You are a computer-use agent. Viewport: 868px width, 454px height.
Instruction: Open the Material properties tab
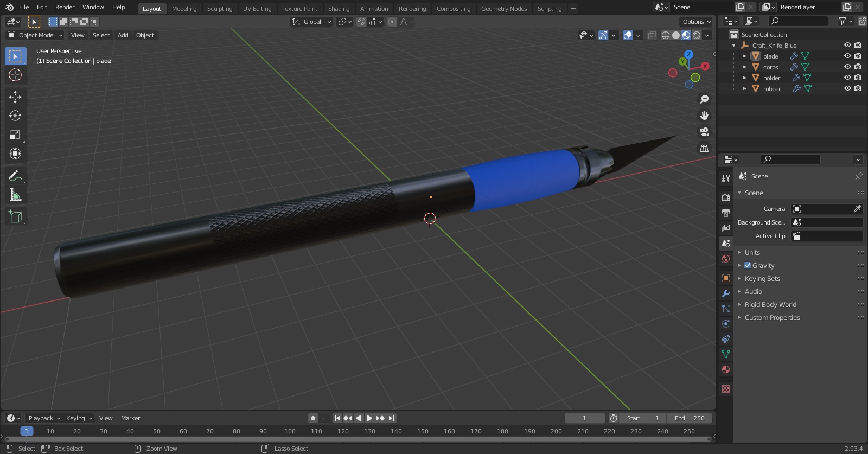pos(726,369)
